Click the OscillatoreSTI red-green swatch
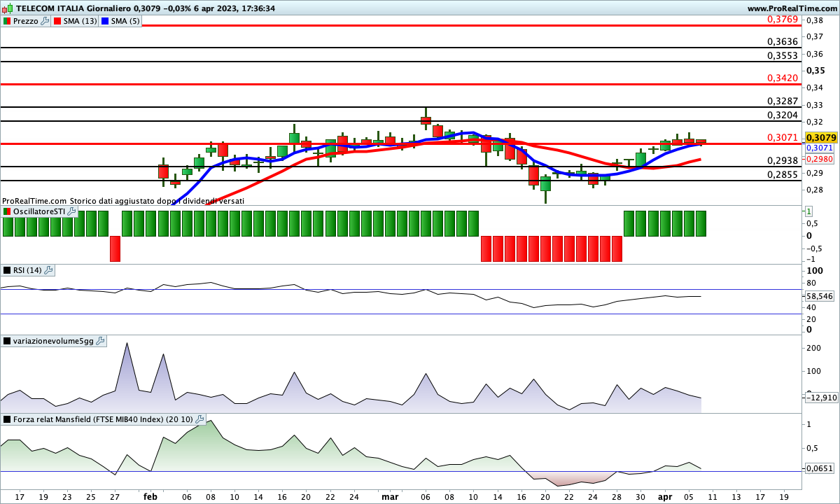 7,211
